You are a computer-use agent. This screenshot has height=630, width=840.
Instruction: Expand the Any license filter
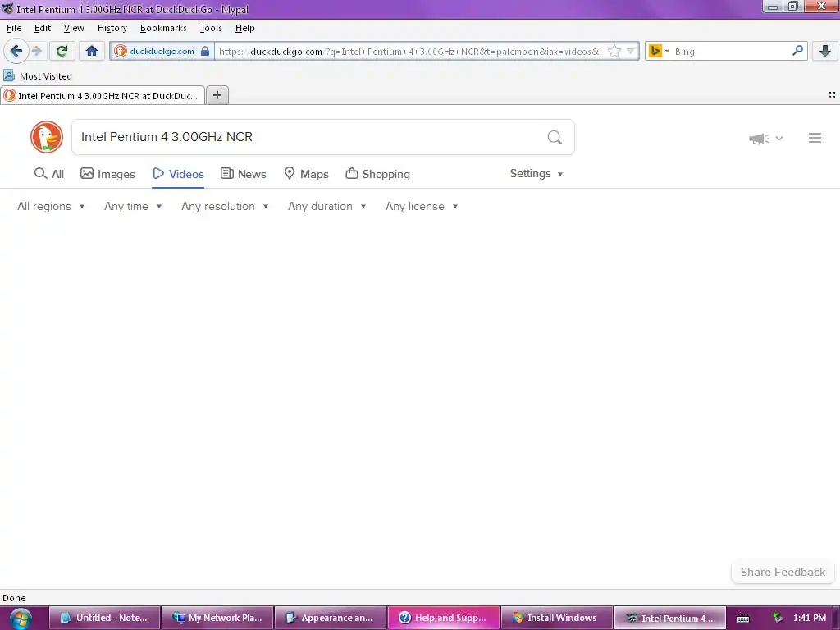click(422, 206)
